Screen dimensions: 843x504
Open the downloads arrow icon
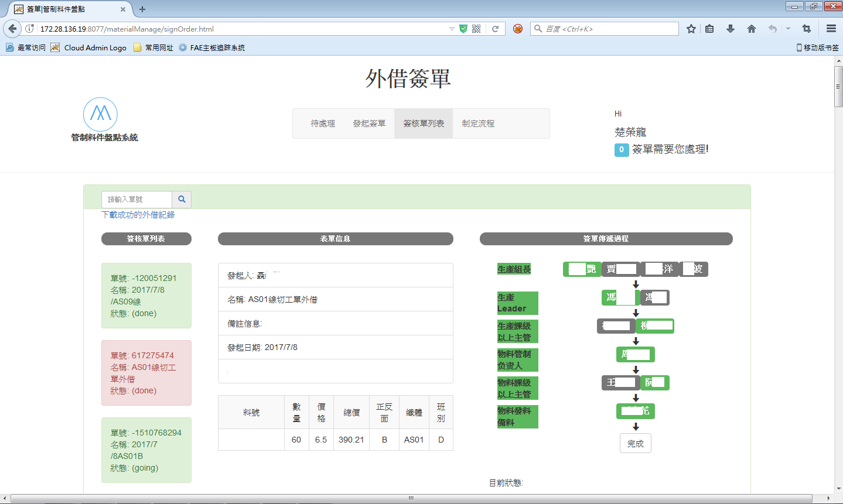tap(731, 29)
